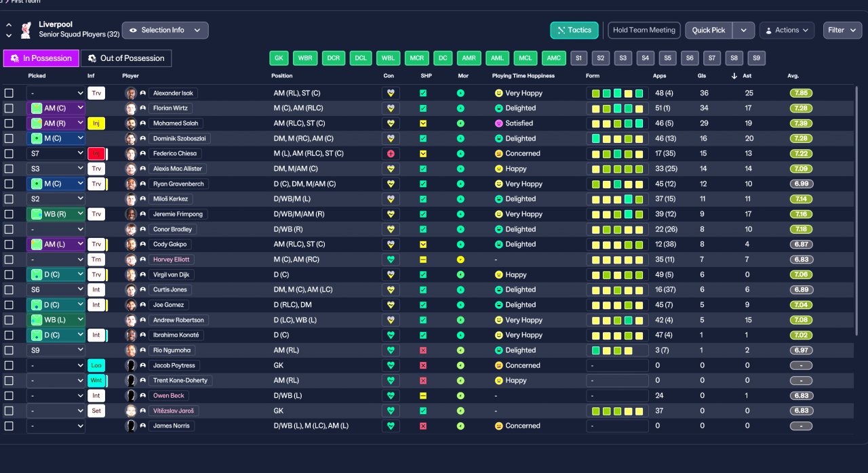Viewport: 868px width, 473px height.
Task: Open Florian Wirtz's AM (C) picked dropdown
Action: click(56, 108)
